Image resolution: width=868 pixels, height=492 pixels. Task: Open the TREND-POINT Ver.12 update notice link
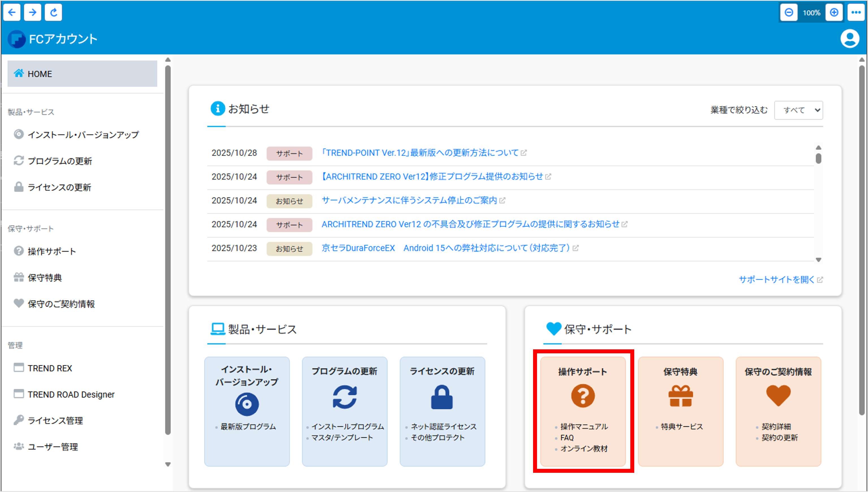[x=420, y=153]
